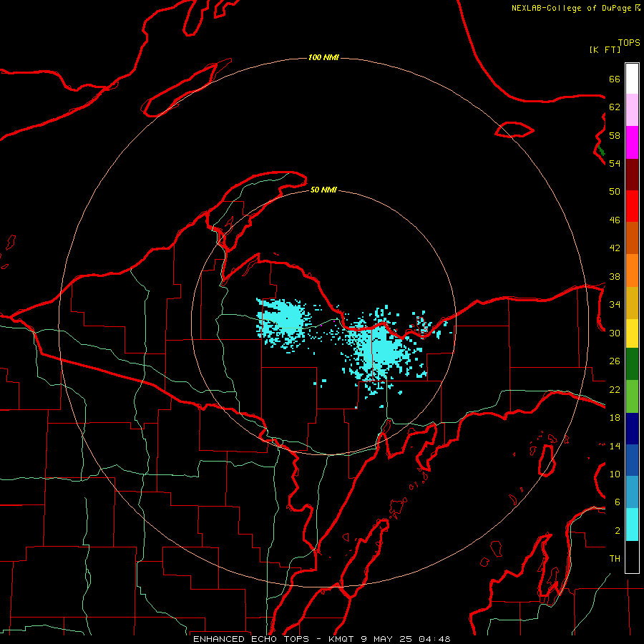The width and height of the screenshot is (644, 644).
Task: Select the dark green legend swatch
Action: [632, 364]
